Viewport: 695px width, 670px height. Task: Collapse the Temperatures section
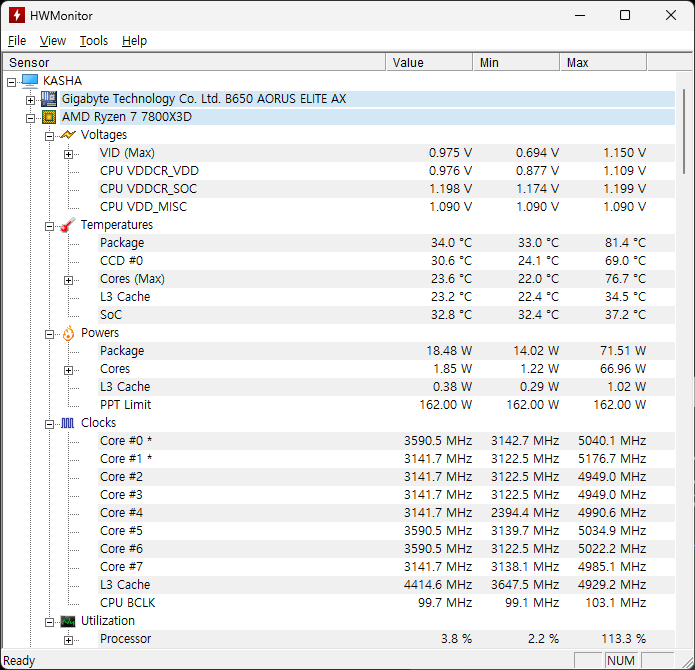click(49, 226)
